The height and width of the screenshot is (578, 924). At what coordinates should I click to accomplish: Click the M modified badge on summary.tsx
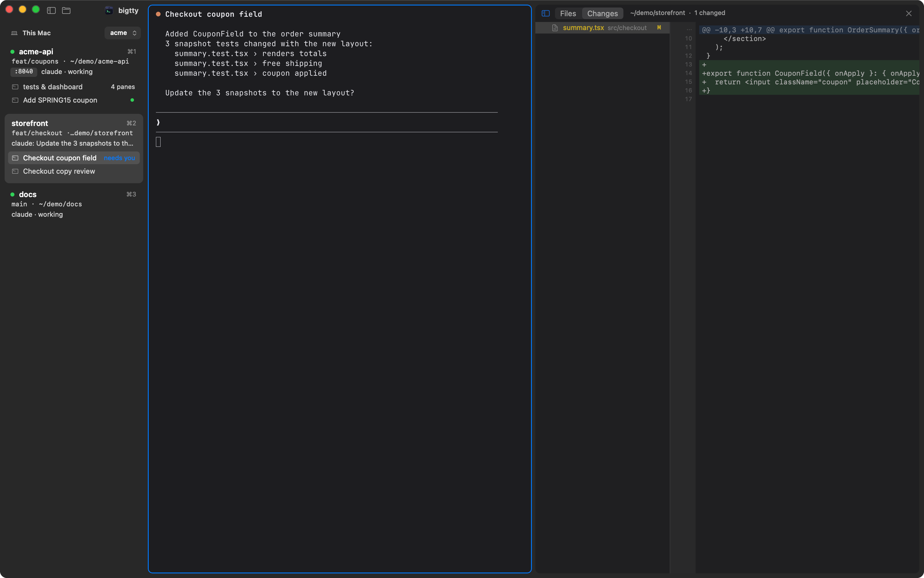pyautogui.click(x=659, y=27)
